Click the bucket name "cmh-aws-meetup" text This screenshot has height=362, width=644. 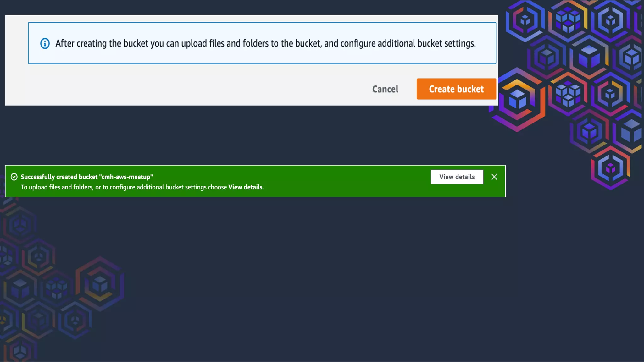pyautogui.click(x=126, y=177)
